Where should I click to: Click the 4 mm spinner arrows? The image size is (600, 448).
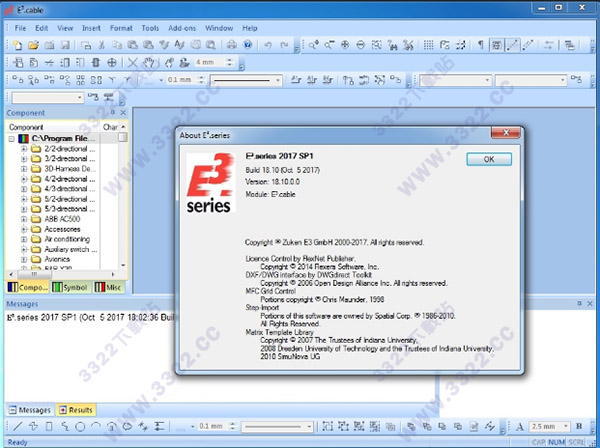coord(230,62)
